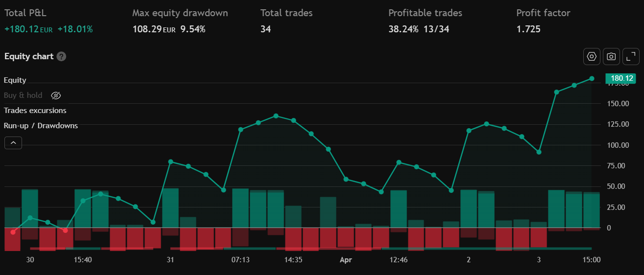Click the 15:00 label on the time axis

(x=592, y=260)
